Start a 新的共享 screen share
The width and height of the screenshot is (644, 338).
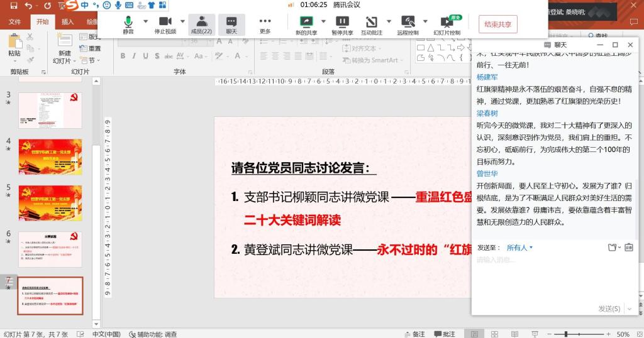pyautogui.click(x=306, y=25)
